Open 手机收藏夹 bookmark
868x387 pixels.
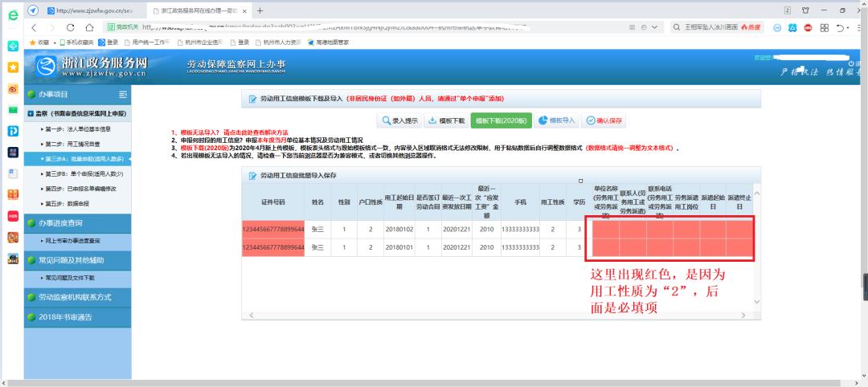(x=76, y=42)
